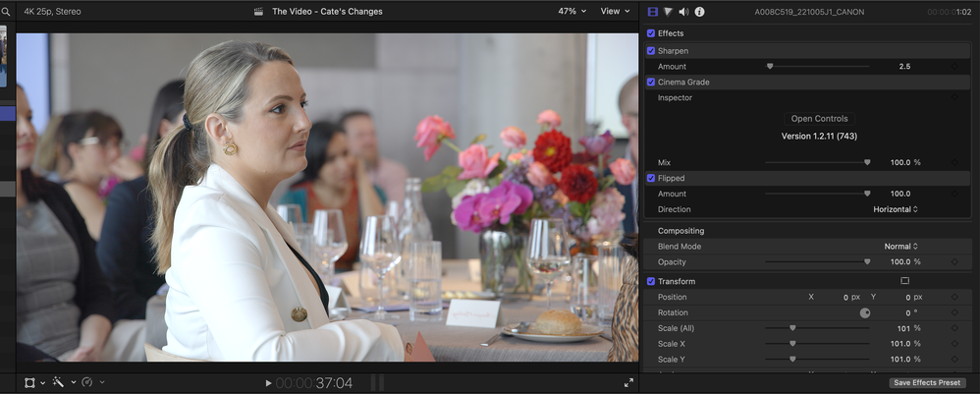This screenshot has width=980, height=394.
Task: Click the retime speedometer icon
Action: (87, 382)
